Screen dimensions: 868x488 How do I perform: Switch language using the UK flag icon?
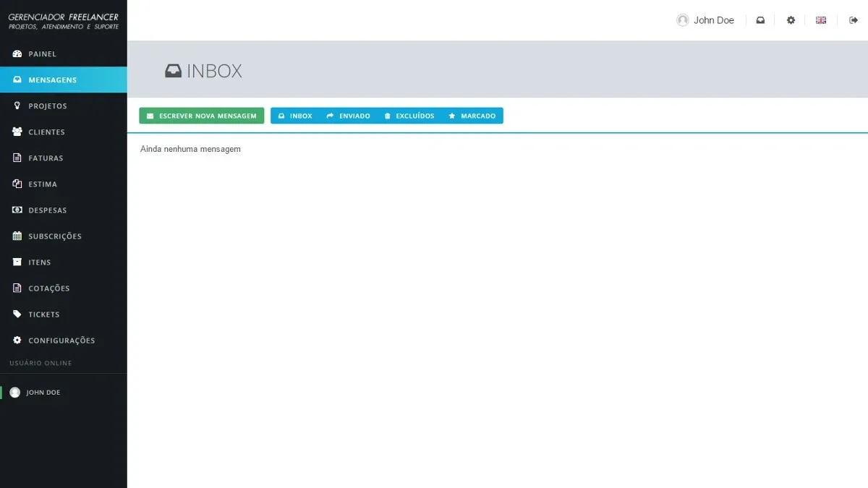coord(821,20)
